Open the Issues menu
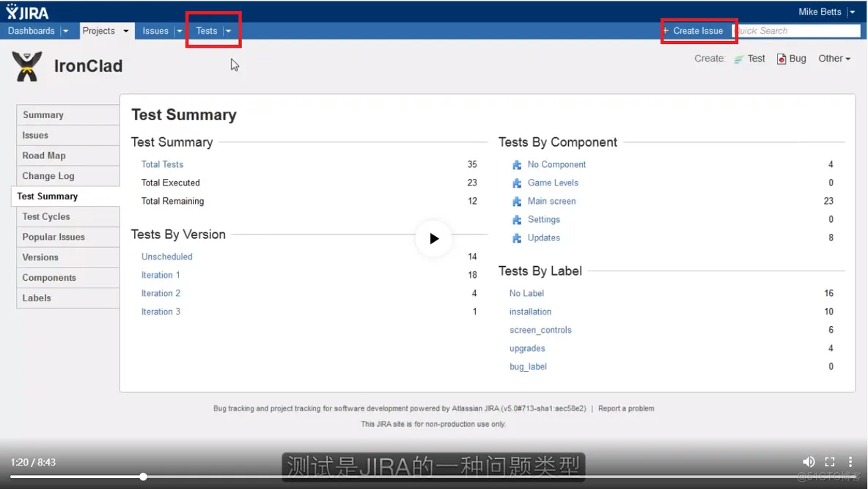The width and height of the screenshot is (868, 489). click(x=155, y=31)
